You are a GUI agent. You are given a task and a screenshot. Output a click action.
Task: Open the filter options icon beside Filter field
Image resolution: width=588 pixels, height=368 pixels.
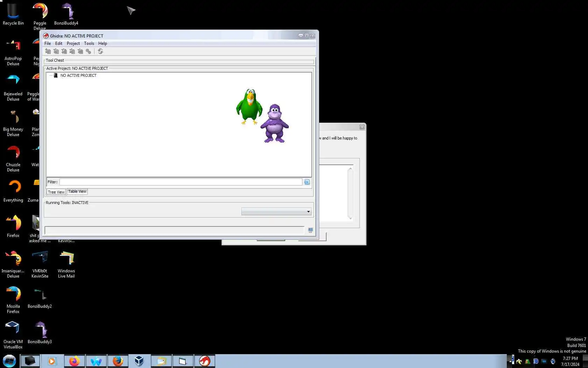[307, 182]
